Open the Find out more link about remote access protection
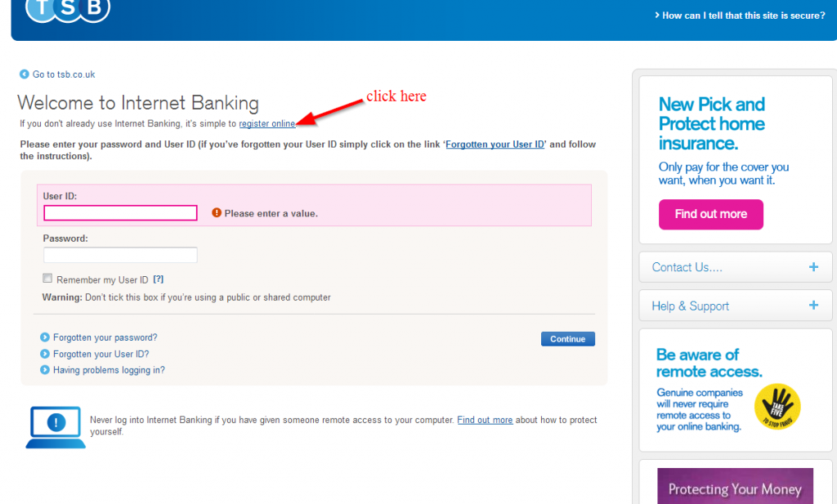Screen dimensions: 837x504 coord(485,419)
